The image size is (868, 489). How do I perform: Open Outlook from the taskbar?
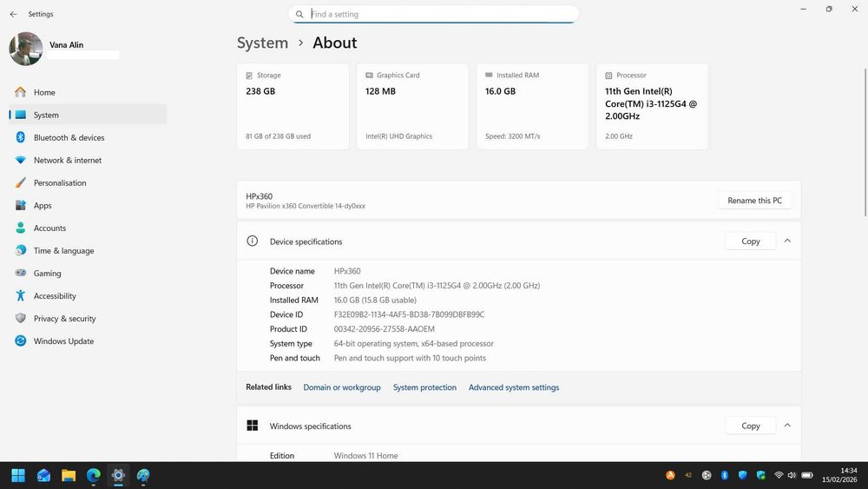tap(43, 475)
